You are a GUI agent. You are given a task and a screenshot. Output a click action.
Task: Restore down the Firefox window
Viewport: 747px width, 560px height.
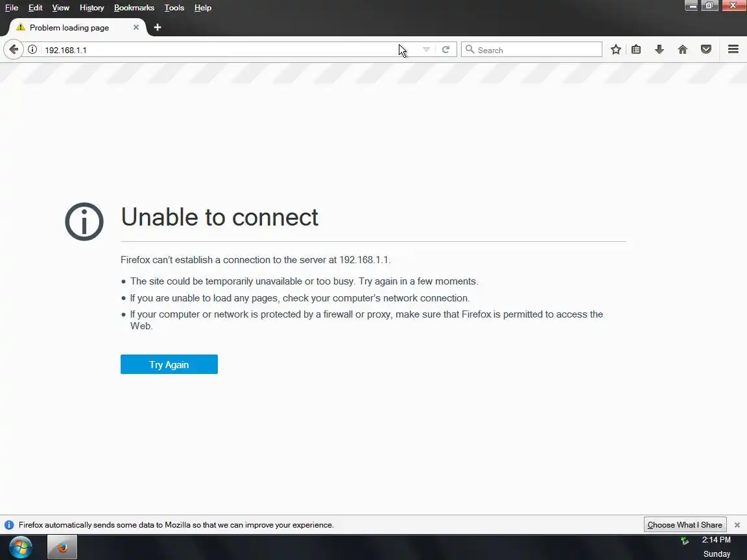point(709,6)
